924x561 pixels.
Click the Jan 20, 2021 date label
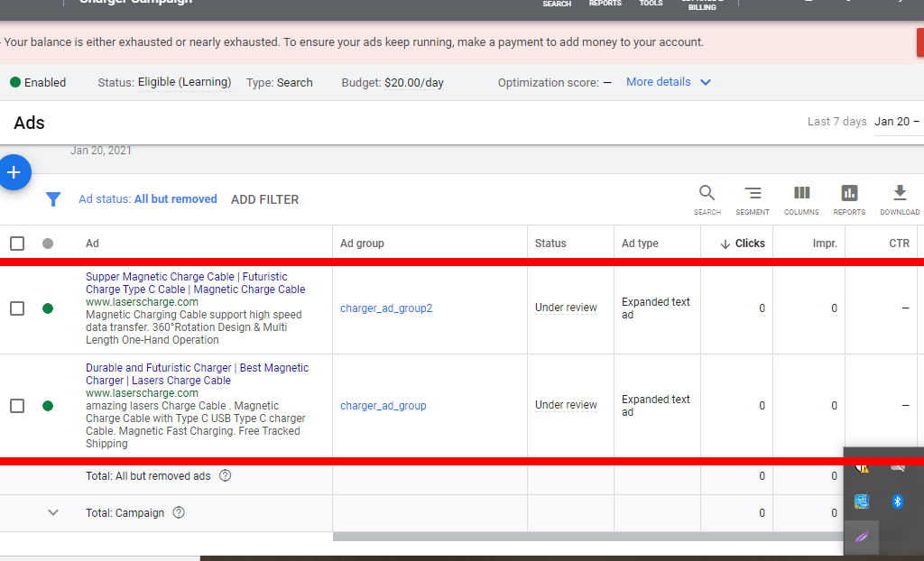pos(101,151)
